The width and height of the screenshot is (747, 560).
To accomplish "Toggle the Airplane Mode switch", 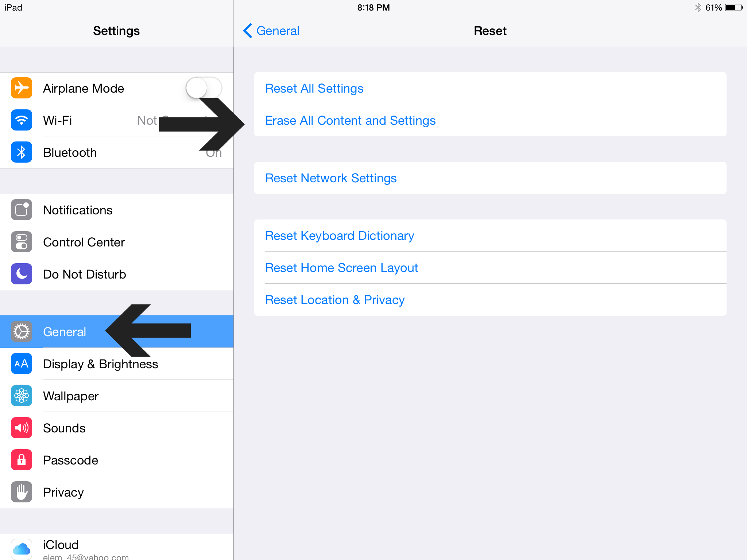I will pos(204,88).
